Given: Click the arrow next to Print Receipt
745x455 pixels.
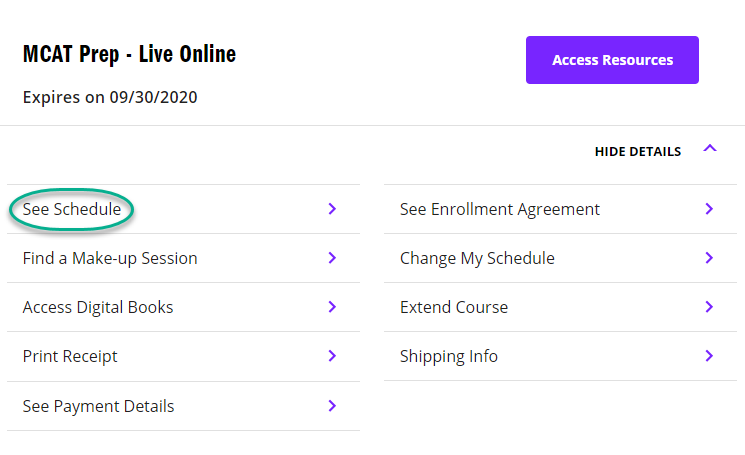Looking at the screenshot, I should pyautogui.click(x=332, y=356).
